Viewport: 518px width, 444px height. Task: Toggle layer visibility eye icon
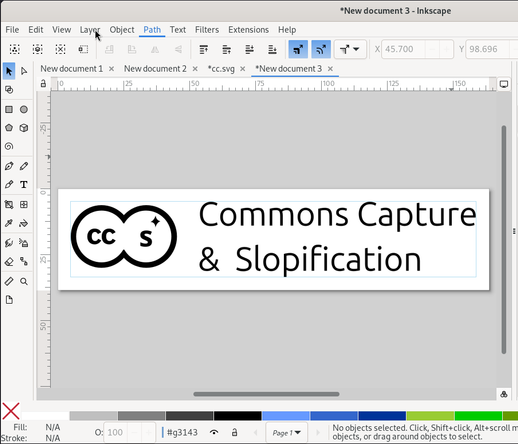[214, 432]
